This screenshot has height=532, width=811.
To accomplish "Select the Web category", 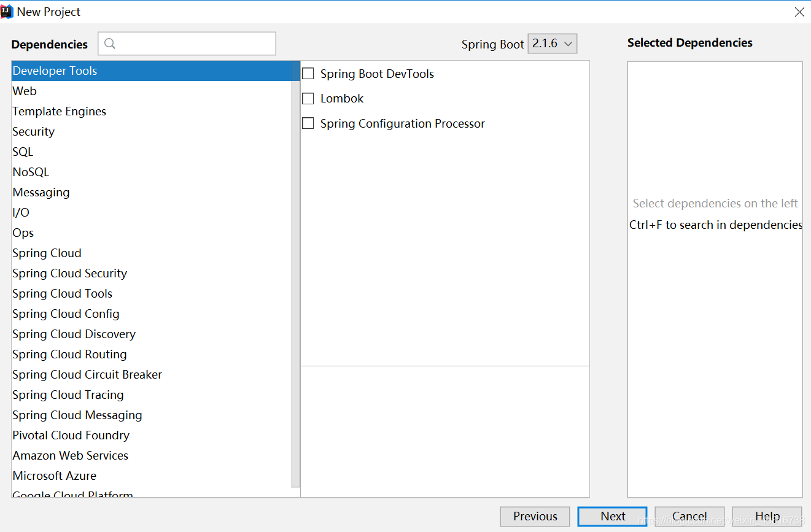I will 152,91.
